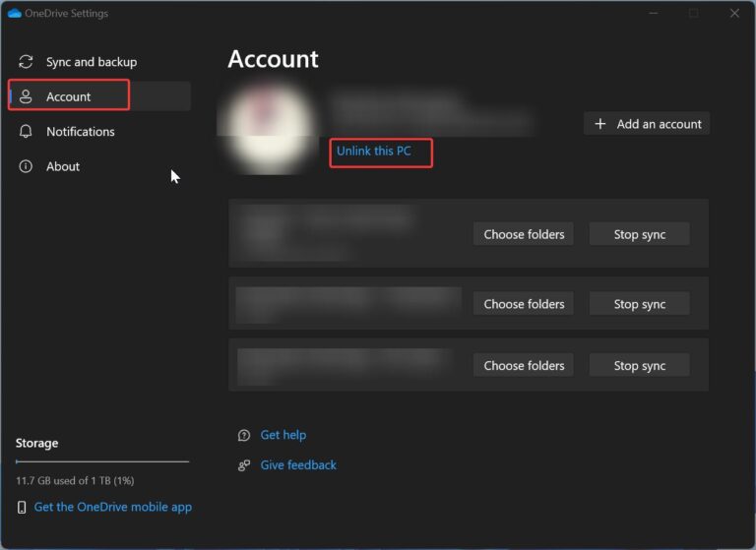Click the plus icon in Add an account
The image size is (756, 550).
599,124
